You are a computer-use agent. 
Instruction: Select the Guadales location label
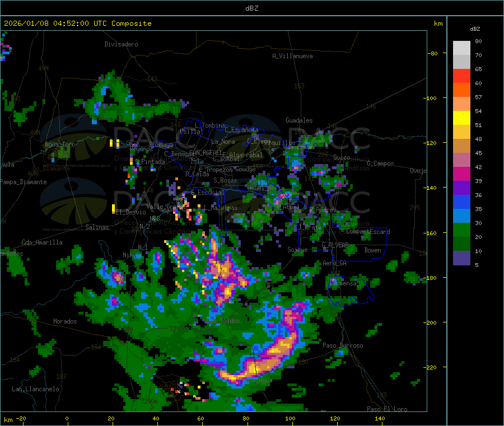[299, 120]
